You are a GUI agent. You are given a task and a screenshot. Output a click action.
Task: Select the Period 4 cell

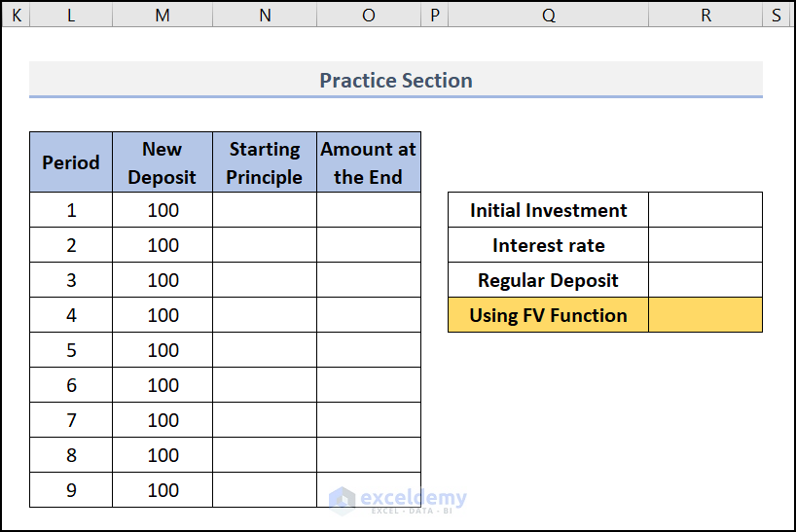71,315
